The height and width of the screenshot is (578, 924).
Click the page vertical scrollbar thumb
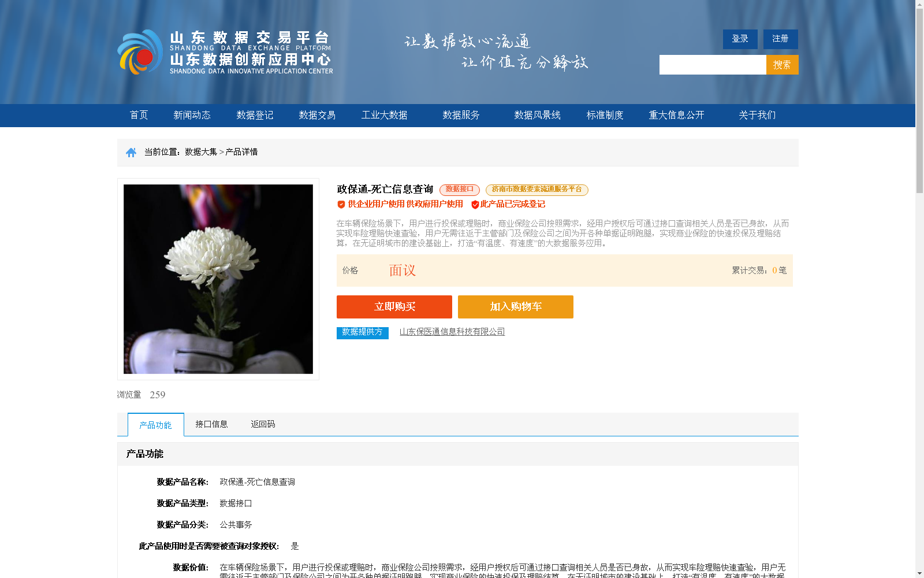[919, 101]
